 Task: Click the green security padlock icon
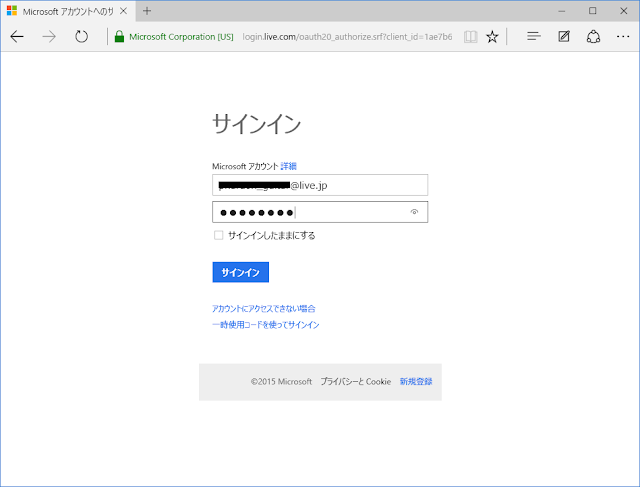click(x=119, y=36)
